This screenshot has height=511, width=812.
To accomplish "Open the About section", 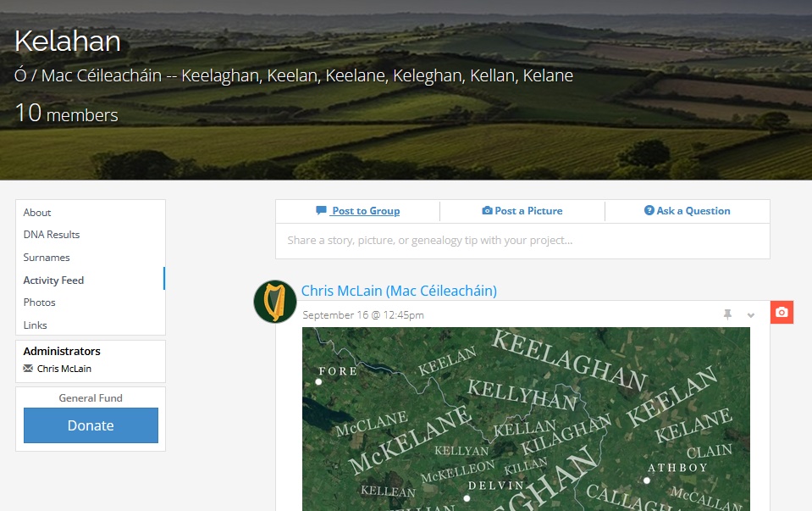I will point(37,213).
